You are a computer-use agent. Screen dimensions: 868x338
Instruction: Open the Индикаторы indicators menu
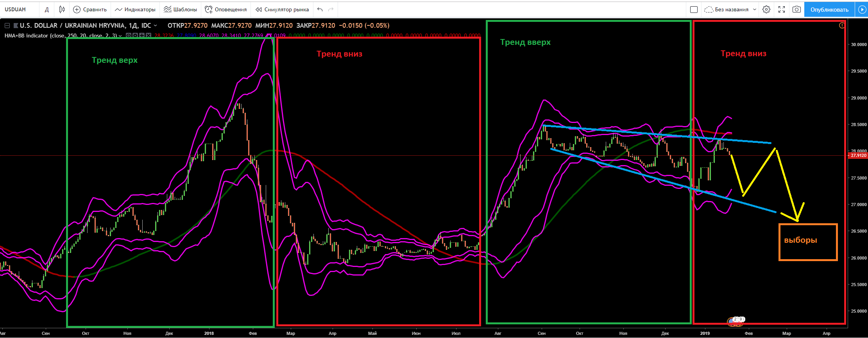point(135,9)
